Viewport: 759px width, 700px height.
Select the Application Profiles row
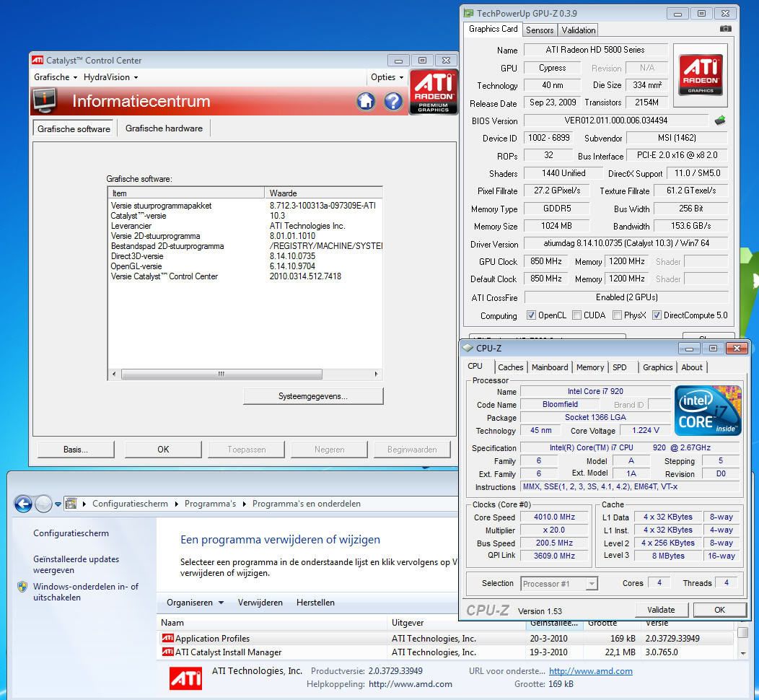446,638
